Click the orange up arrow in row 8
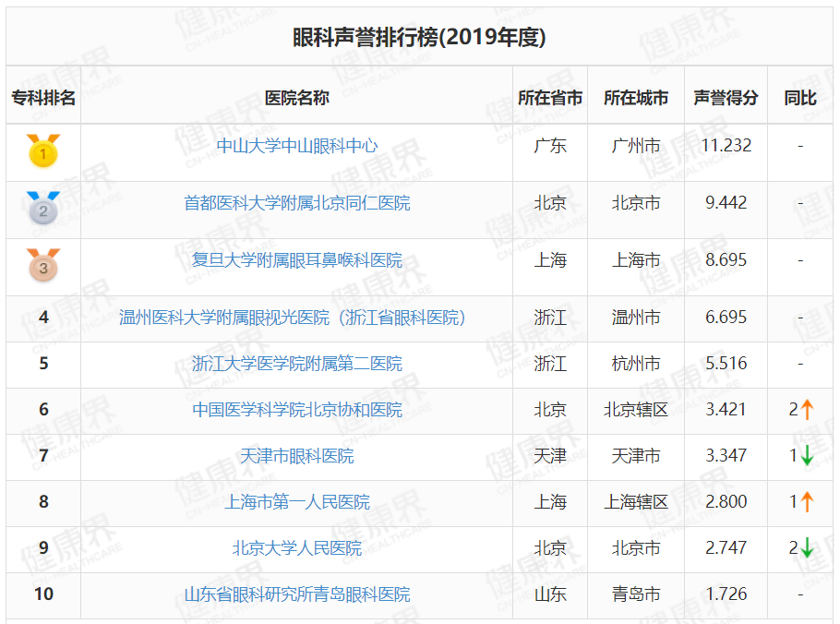This screenshot has height=624, width=840. coord(807,502)
